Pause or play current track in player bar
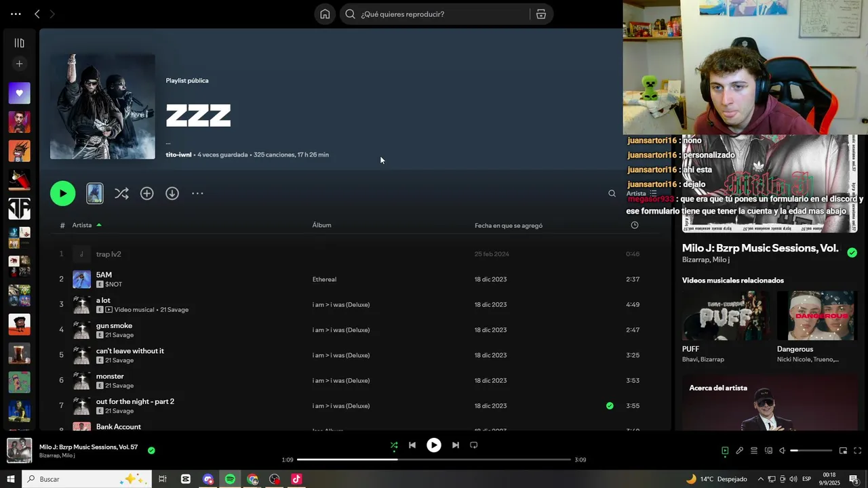 433,445
